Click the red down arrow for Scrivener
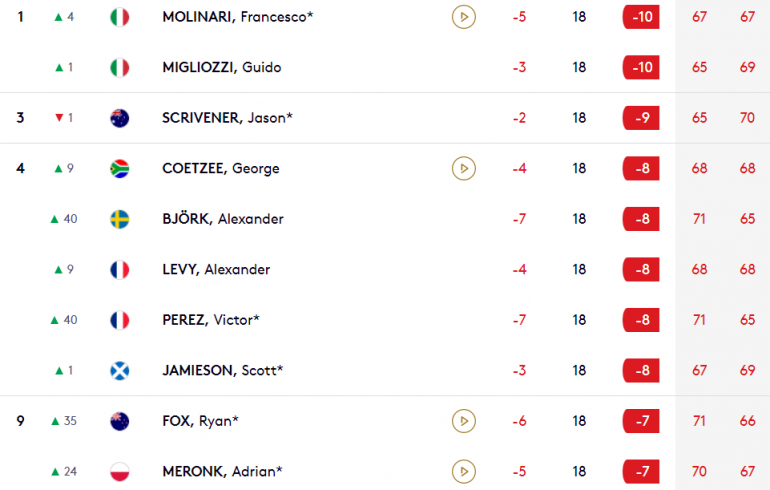 pos(59,117)
